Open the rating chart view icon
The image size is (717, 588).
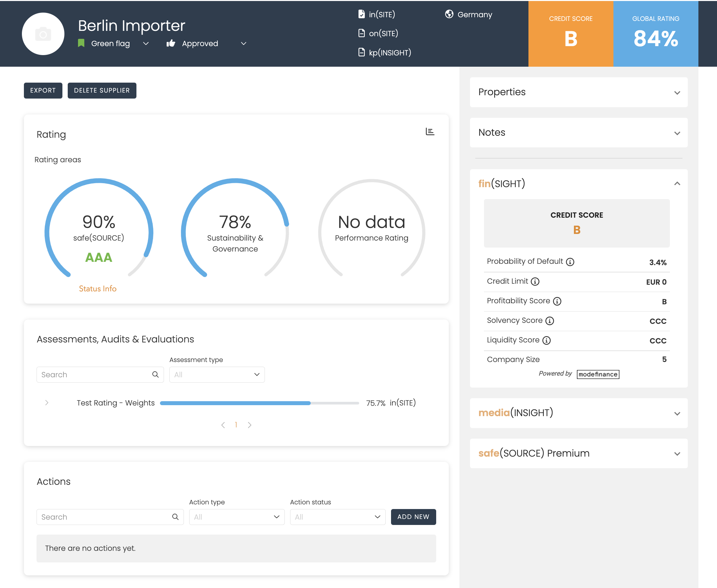pyautogui.click(x=430, y=132)
